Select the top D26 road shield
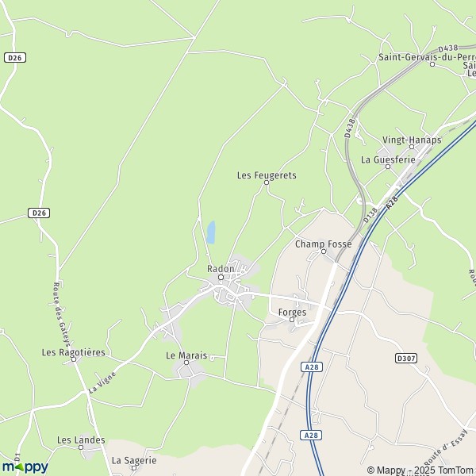 [x=15, y=58]
